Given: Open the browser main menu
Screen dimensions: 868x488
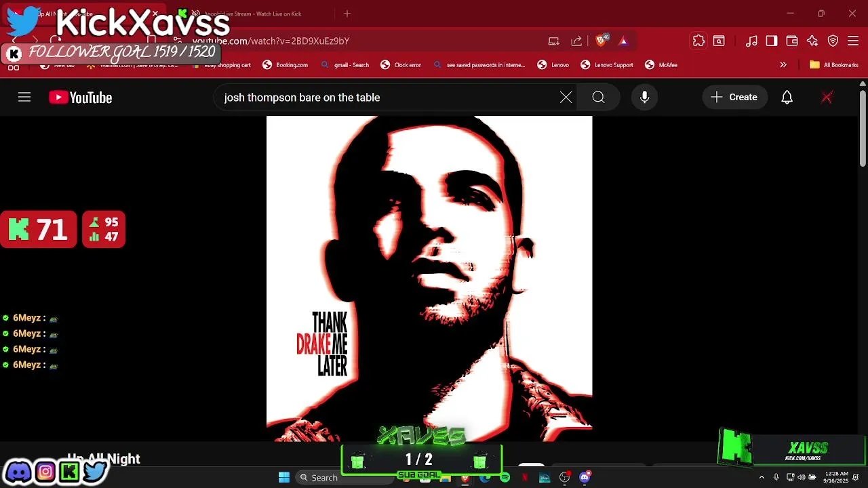Looking at the screenshot, I should [854, 41].
